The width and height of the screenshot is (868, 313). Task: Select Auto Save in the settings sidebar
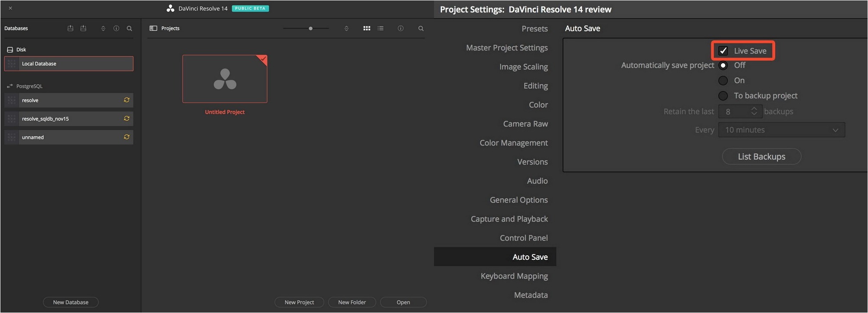495,257
